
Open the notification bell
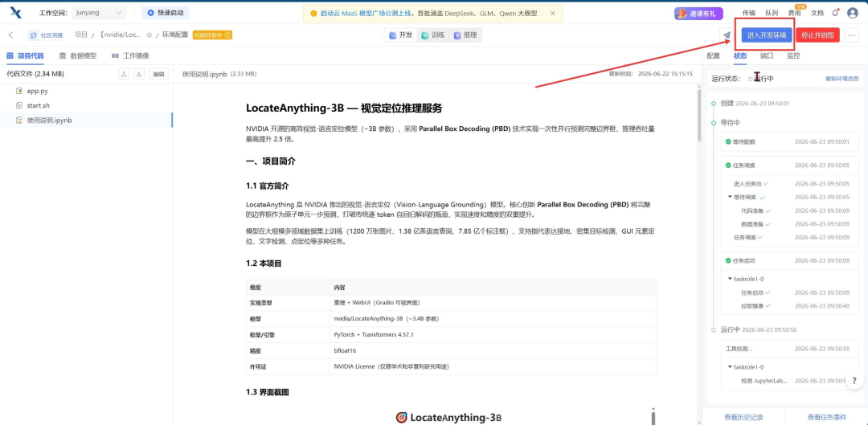click(x=835, y=13)
